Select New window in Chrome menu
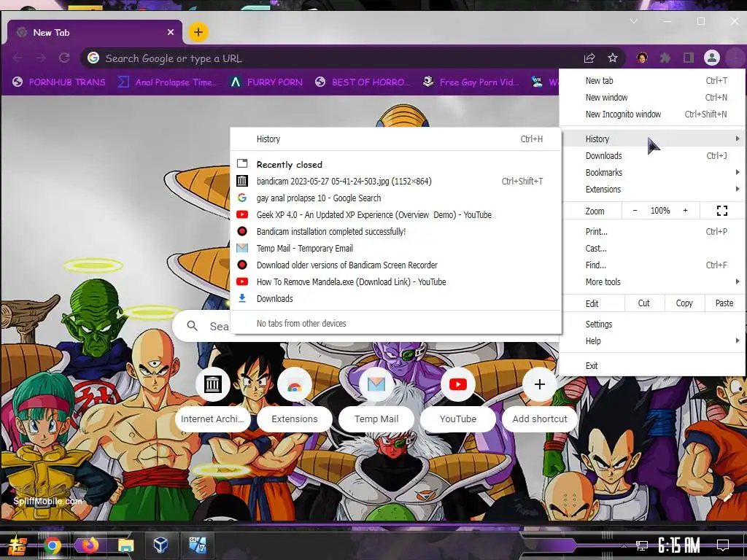This screenshot has width=747, height=560. pos(651,97)
